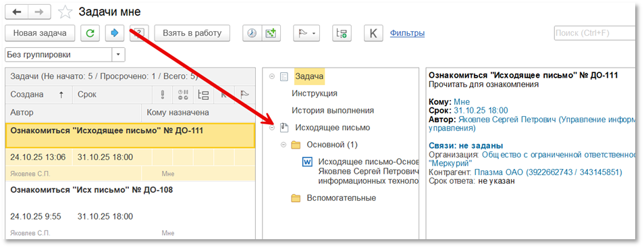Screen dimensions: 644x248
Task: Collapse the Исходящее письмо tree node
Action: (x=271, y=128)
